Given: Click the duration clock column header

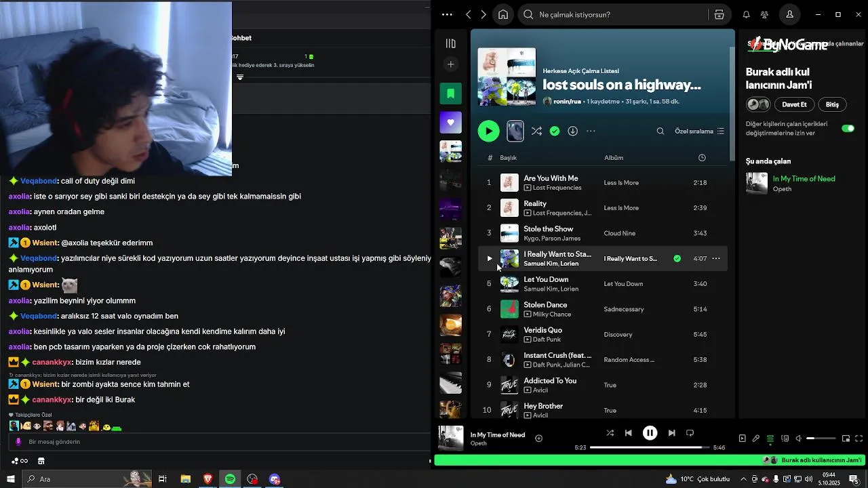Looking at the screenshot, I should click(702, 158).
